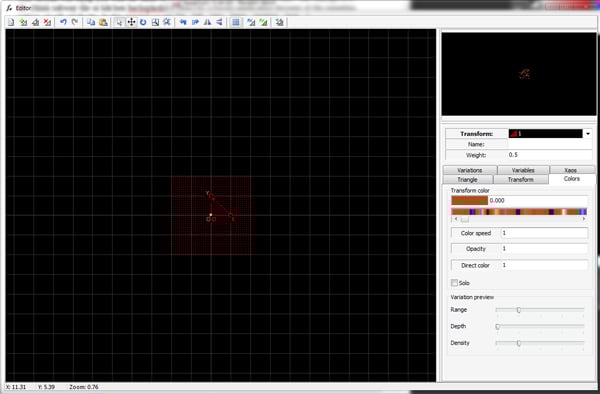Click the triangle Y vertex handle

(x=211, y=196)
